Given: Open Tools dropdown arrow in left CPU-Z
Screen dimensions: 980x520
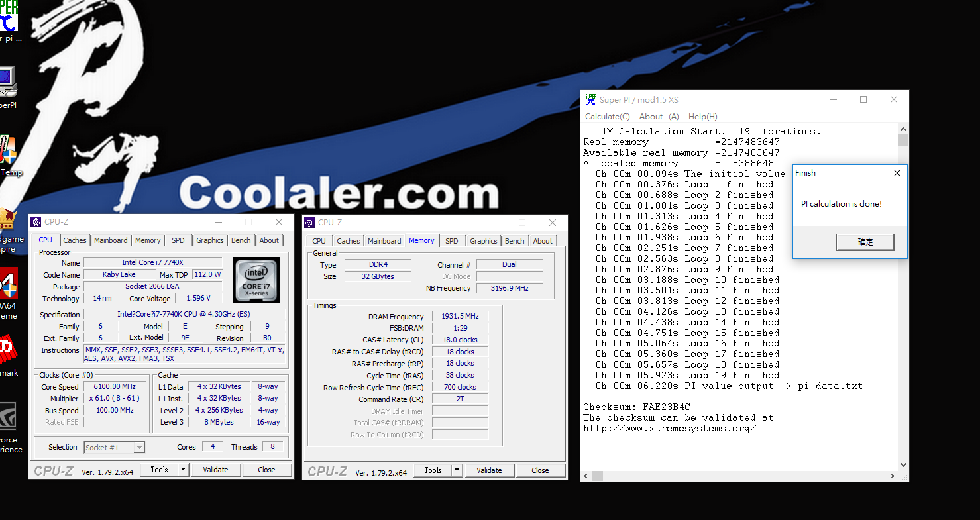Looking at the screenshot, I should click(x=183, y=470).
